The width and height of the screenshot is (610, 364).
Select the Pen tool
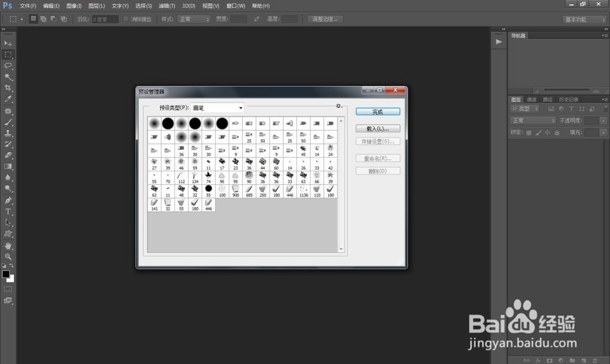click(8, 201)
